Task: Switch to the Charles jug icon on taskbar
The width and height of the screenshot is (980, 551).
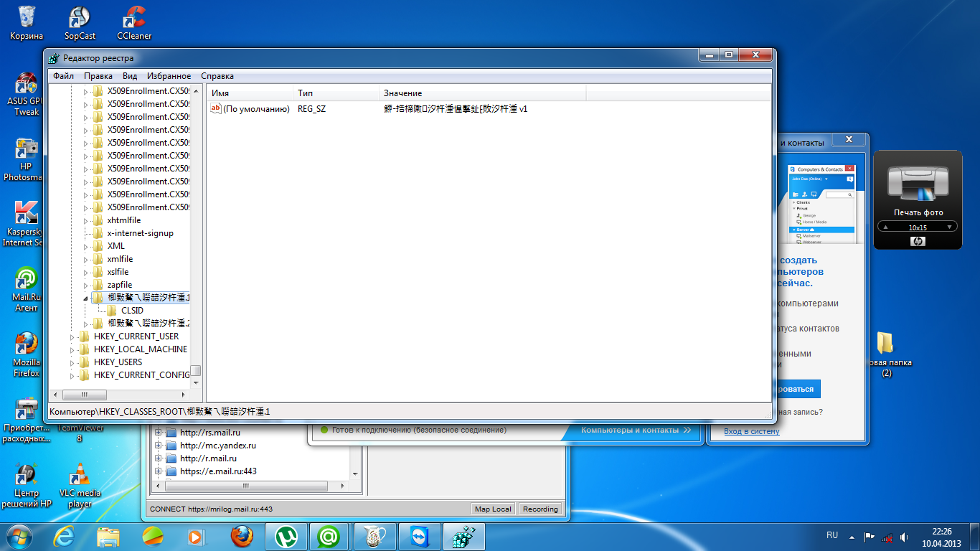Action: pos(373,536)
